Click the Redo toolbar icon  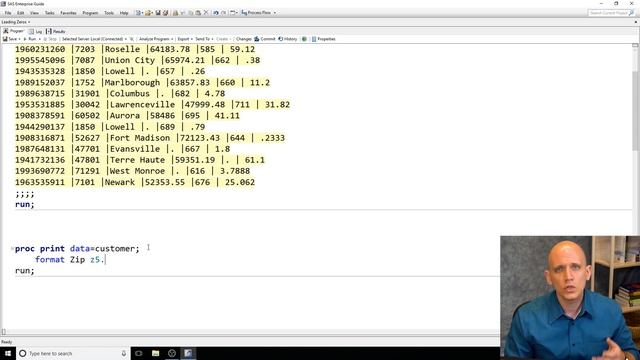[x=224, y=13]
